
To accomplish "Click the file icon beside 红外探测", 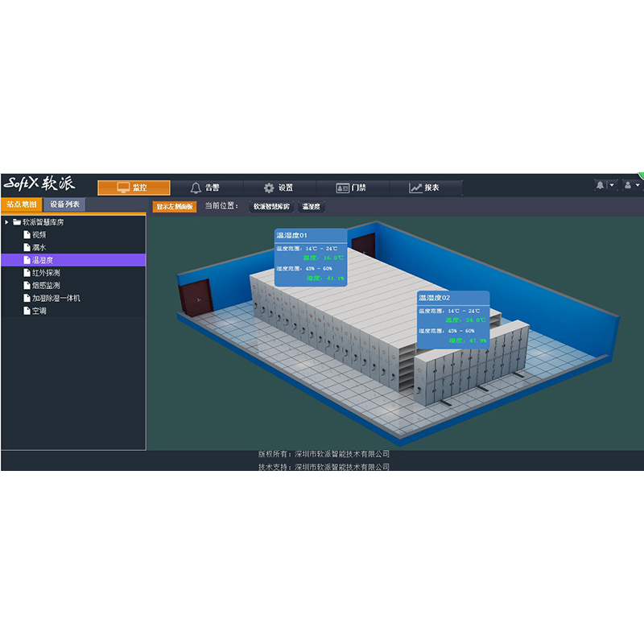I will tap(27, 273).
